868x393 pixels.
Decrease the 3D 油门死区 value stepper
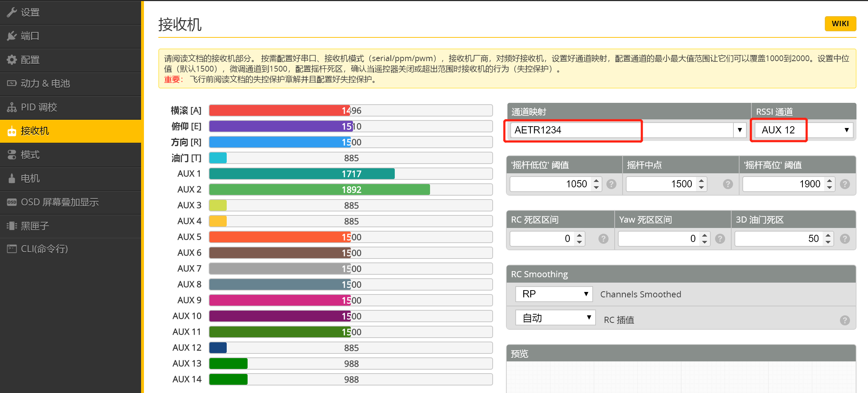828,242
